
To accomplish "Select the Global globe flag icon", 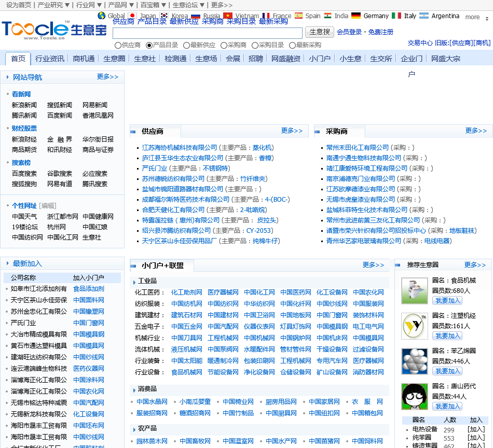I will coord(102,16).
